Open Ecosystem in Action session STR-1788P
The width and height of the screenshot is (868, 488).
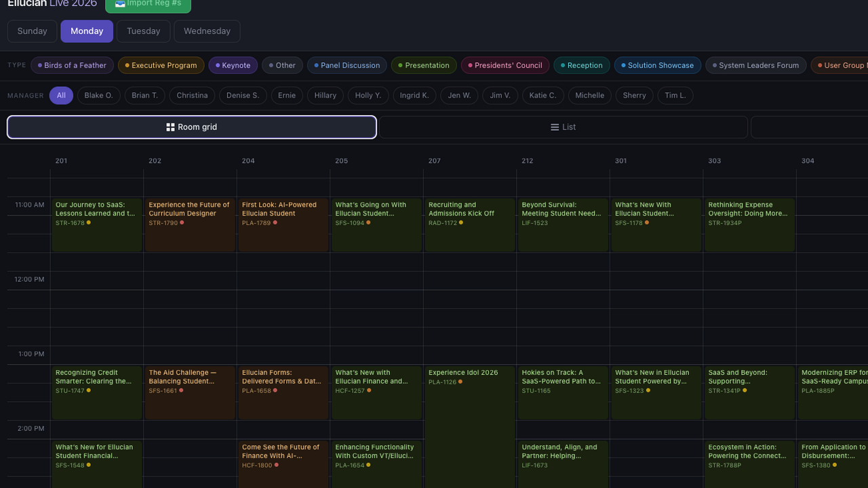(749, 464)
